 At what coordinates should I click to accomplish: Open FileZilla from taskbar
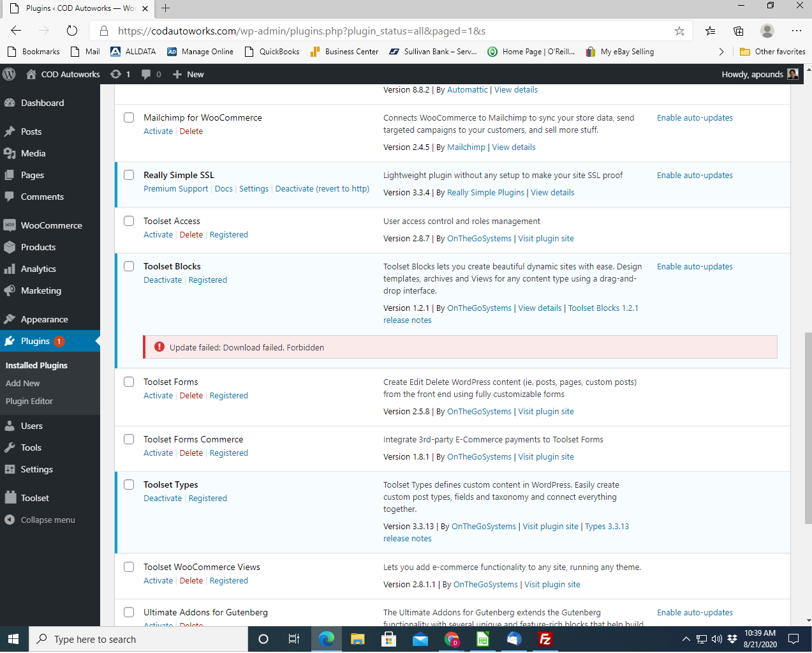click(x=545, y=639)
